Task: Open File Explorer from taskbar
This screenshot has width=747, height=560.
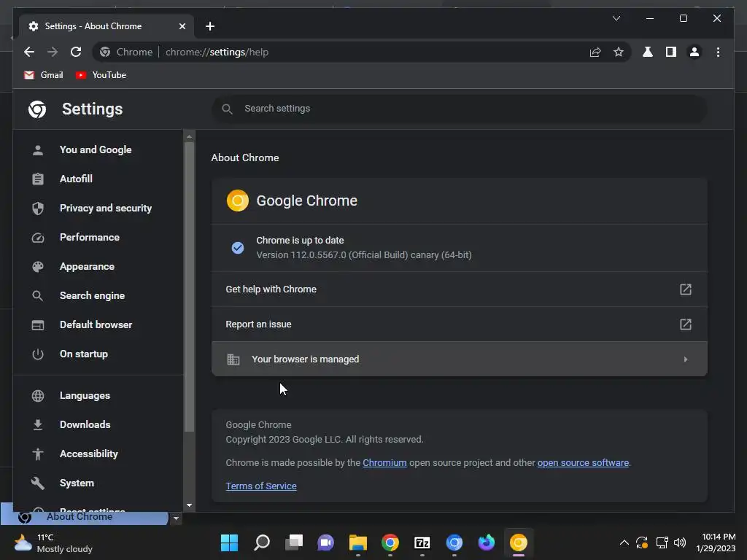Action: pos(357,542)
